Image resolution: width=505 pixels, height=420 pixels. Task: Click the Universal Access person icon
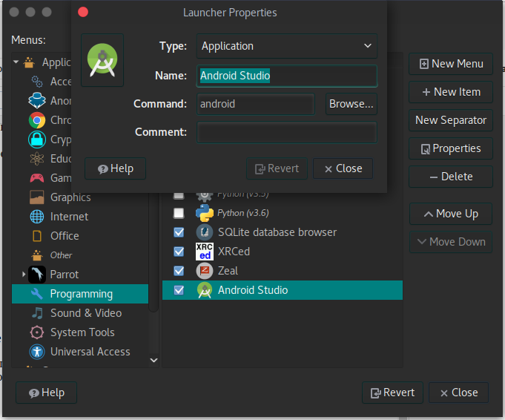click(37, 352)
